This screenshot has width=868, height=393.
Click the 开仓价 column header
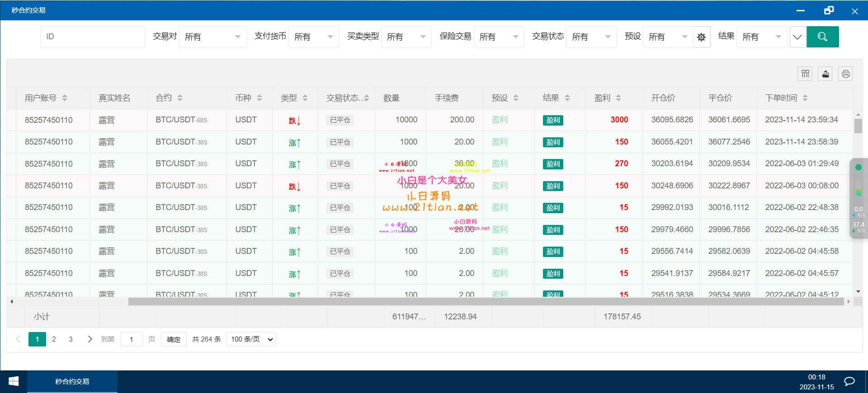663,98
